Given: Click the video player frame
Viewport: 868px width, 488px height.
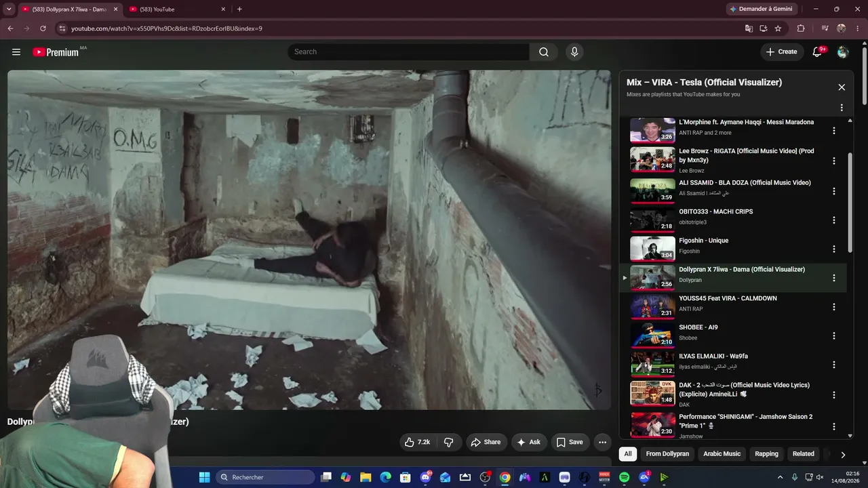Looking at the screenshot, I should click(x=309, y=240).
